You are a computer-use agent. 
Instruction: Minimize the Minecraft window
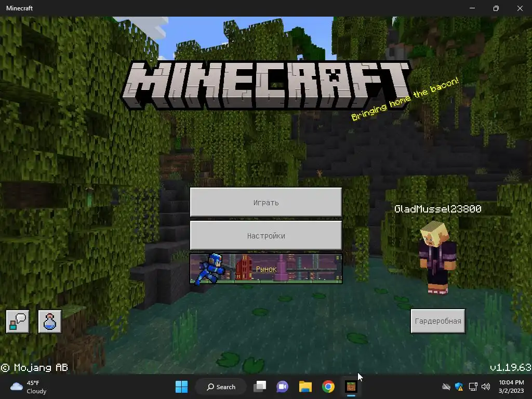472,8
